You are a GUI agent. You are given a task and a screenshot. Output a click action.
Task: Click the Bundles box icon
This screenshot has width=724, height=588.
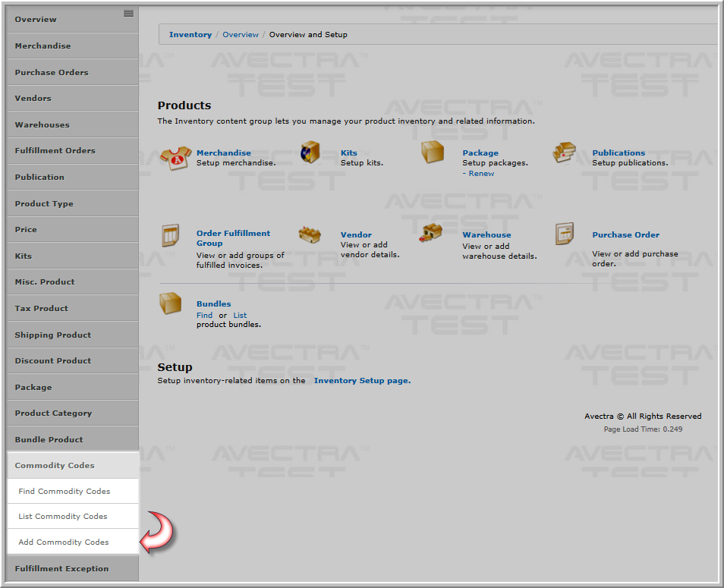point(171,303)
